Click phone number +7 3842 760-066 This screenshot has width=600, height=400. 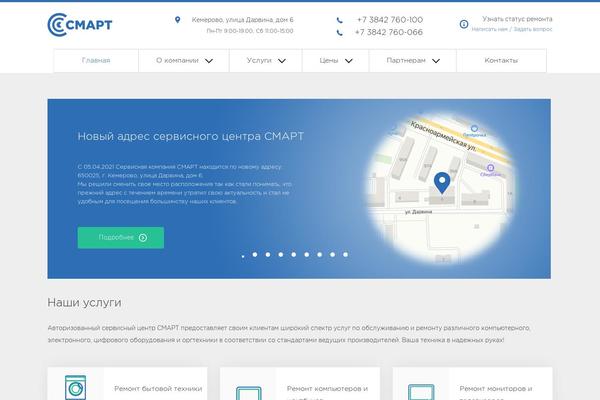pyautogui.click(x=389, y=33)
